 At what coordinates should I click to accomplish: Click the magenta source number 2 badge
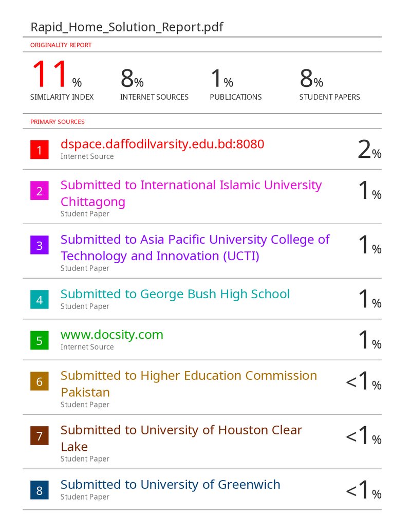click(x=40, y=191)
